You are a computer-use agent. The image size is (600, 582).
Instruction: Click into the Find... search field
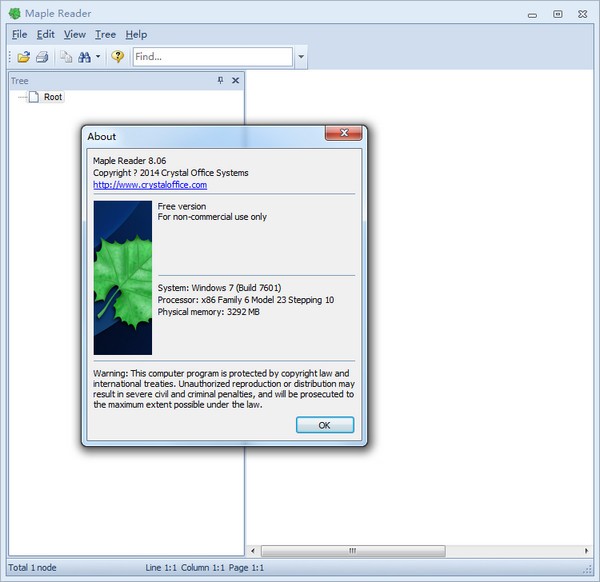click(x=213, y=57)
